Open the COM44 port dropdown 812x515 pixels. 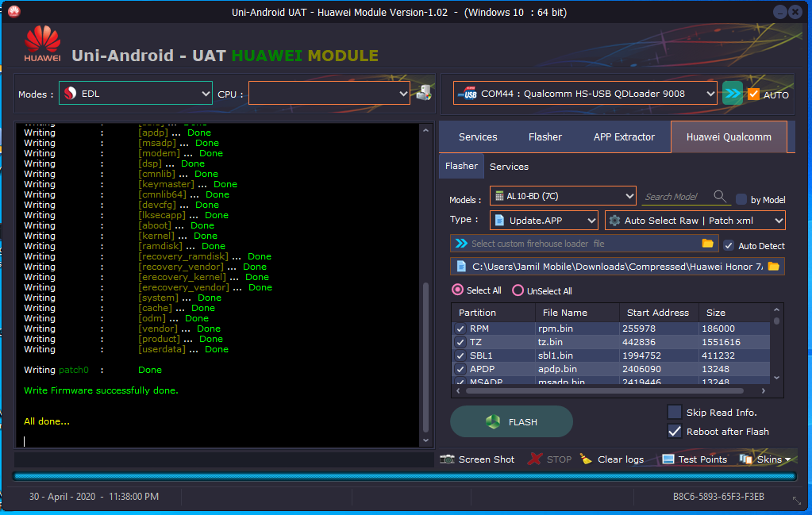tap(585, 93)
